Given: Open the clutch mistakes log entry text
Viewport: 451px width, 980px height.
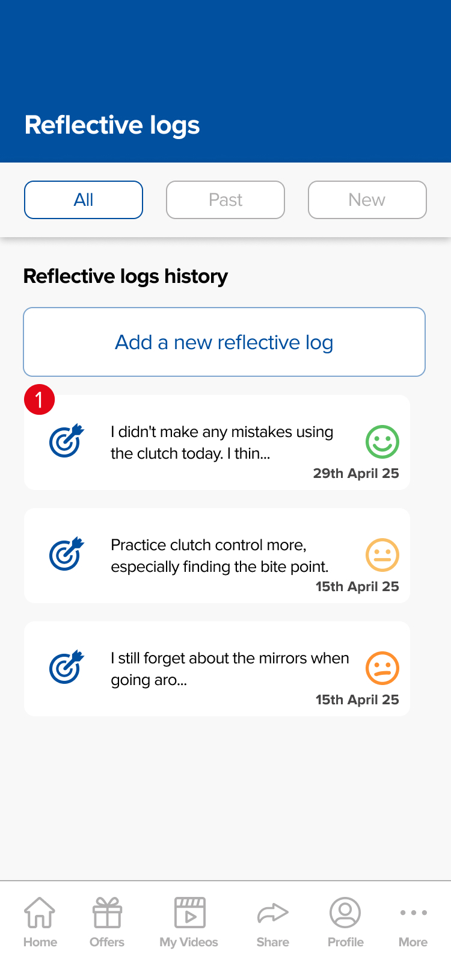Looking at the screenshot, I should (221, 442).
